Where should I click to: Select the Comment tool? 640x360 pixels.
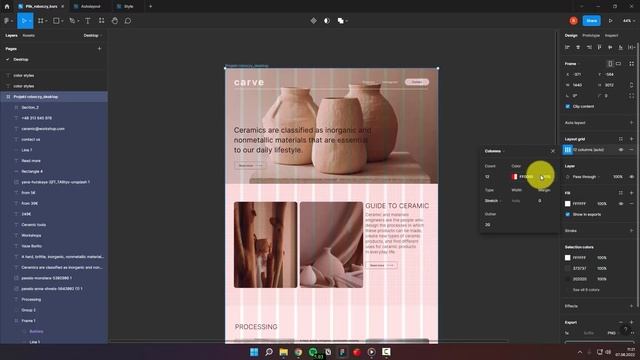(x=128, y=21)
